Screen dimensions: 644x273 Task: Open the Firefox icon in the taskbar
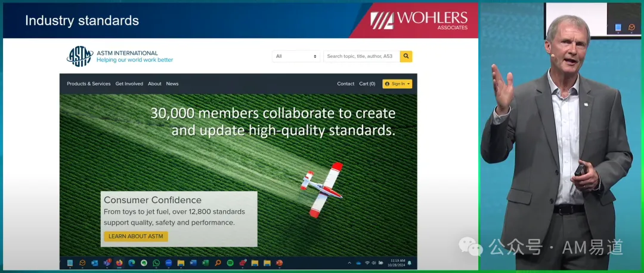119,263
